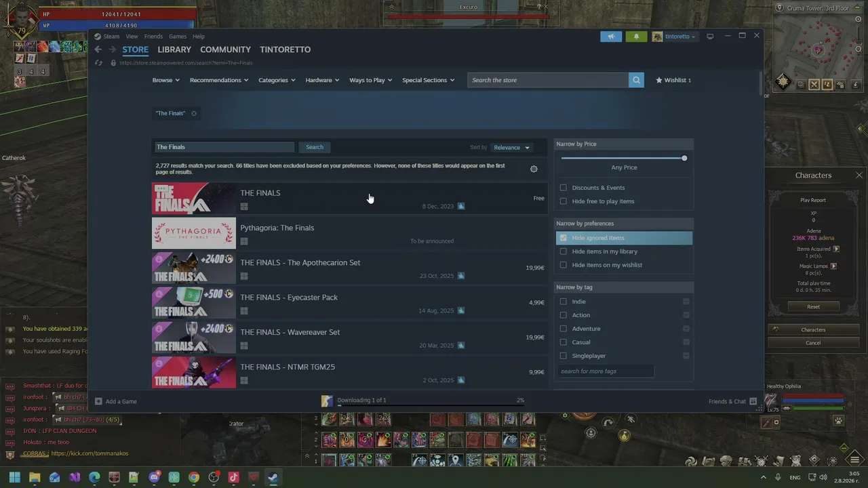
Task: Open the Hardware dropdown
Action: 322,80
